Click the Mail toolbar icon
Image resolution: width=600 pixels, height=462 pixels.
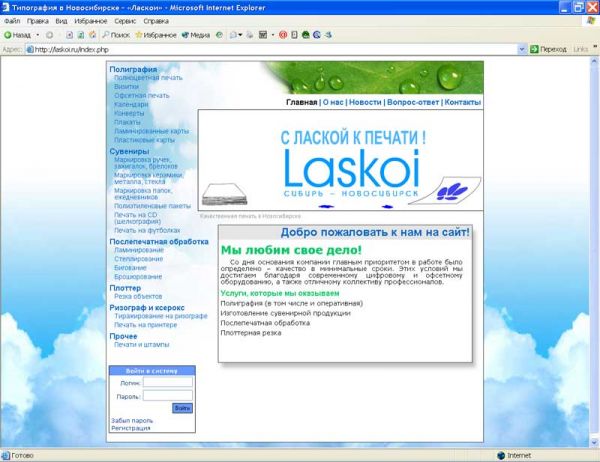[233, 35]
